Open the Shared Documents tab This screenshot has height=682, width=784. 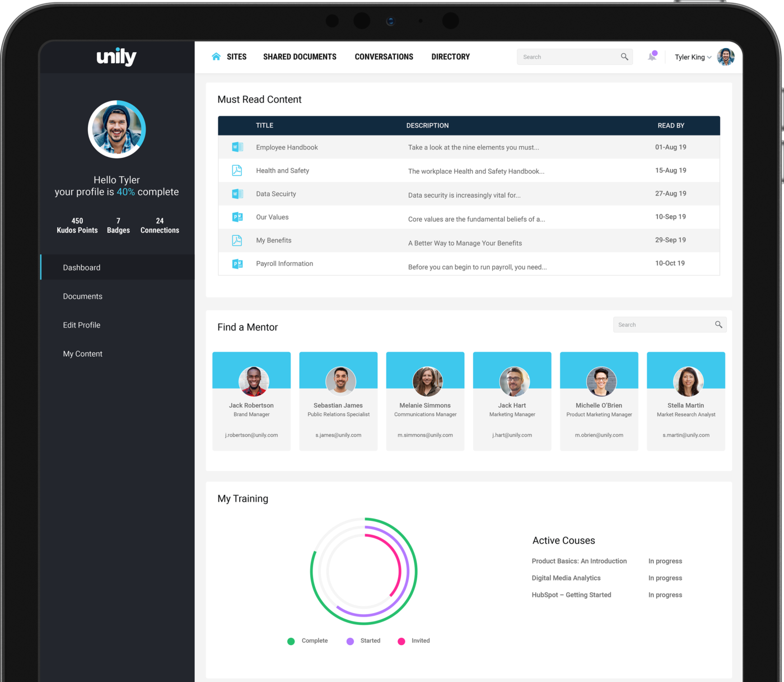(300, 57)
